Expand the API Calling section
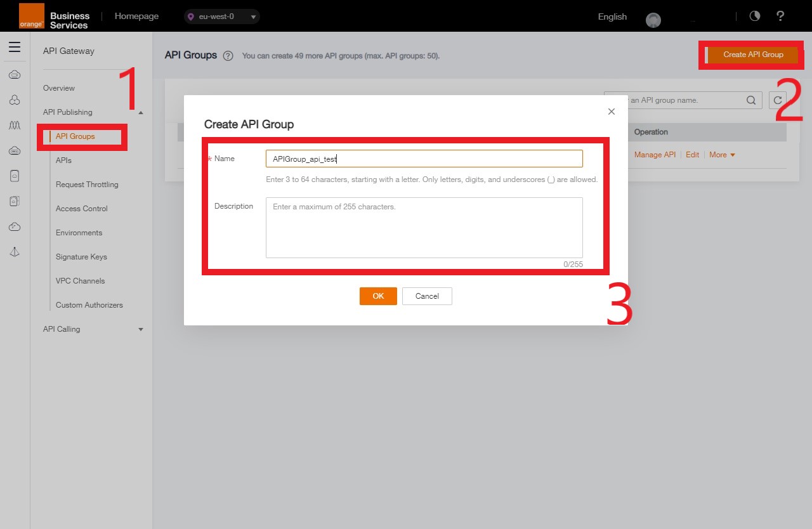812x529 pixels. pos(141,330)
